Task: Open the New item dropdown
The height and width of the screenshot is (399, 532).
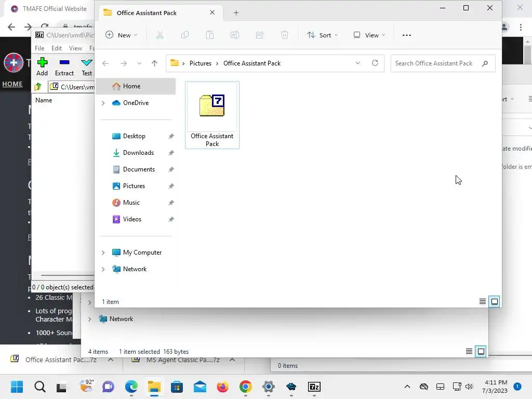Action: [122, 35]
